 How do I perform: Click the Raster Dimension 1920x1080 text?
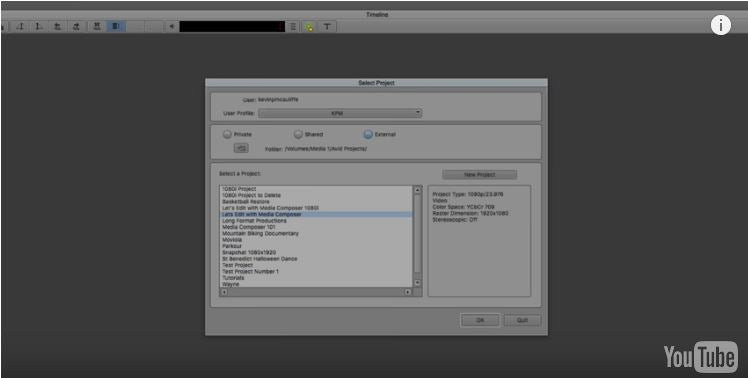470,214
